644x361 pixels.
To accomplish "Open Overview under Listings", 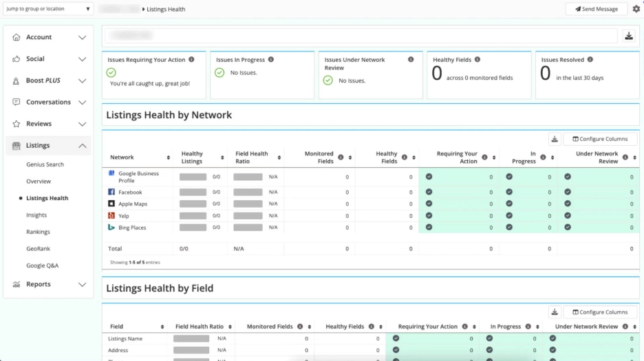I will 39,181.
